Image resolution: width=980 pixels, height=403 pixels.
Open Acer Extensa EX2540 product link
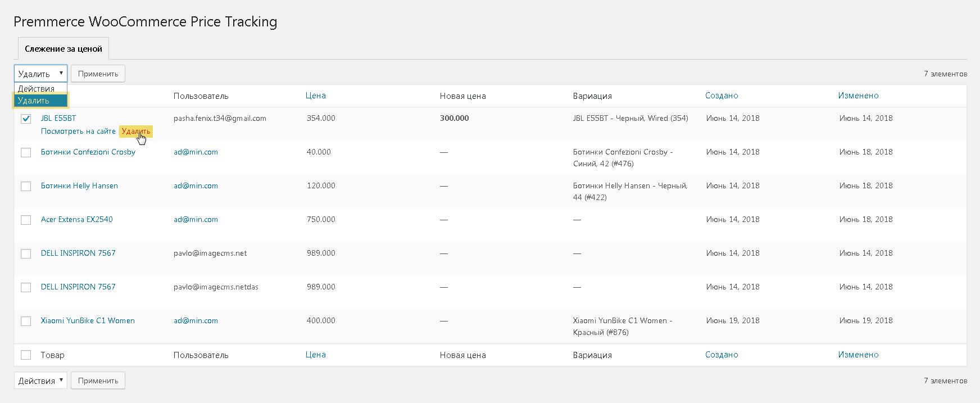[77, 219]
